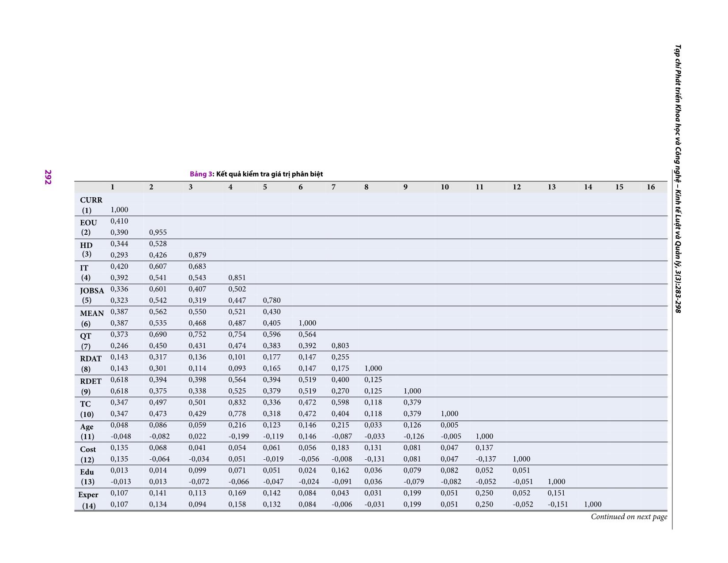The width and height of the screenshot is (728, 563).
Task: Click the value -0,137 in Cost row
Action: click(486, 459)
